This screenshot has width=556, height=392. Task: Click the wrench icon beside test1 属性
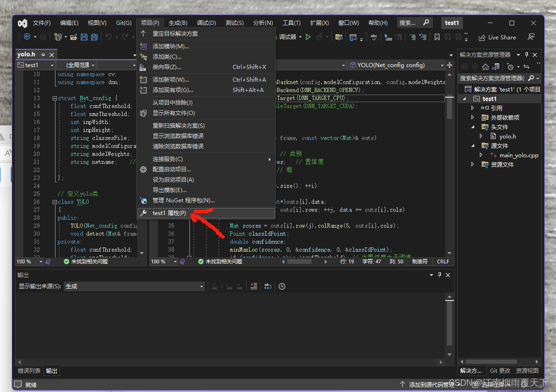(x=143, y=213)
